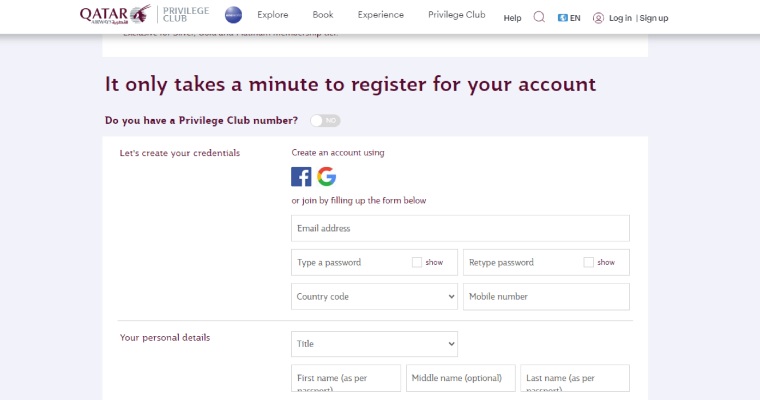Click the Qatar Airways oryx logo
The width and height of the screenshot is (760, 400).
(115, 15)
